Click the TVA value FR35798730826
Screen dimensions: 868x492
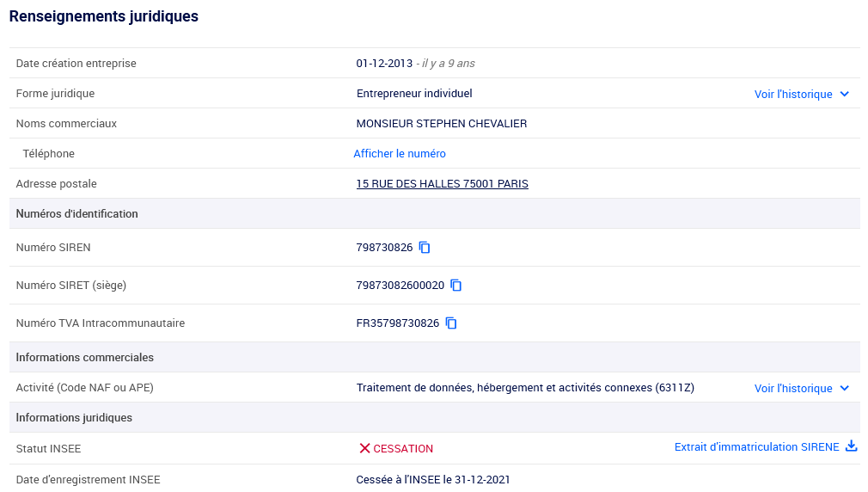pyautogui.click(x=397, y=323)
